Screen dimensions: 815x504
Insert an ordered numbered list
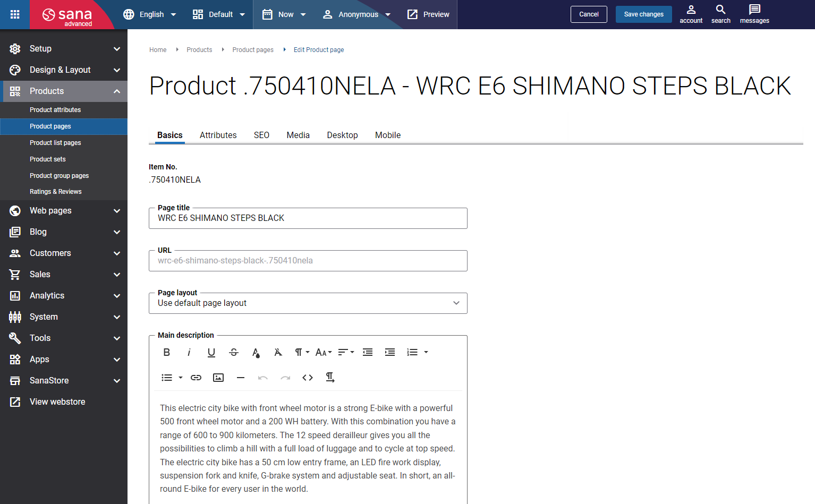click(x=412, y=352)
